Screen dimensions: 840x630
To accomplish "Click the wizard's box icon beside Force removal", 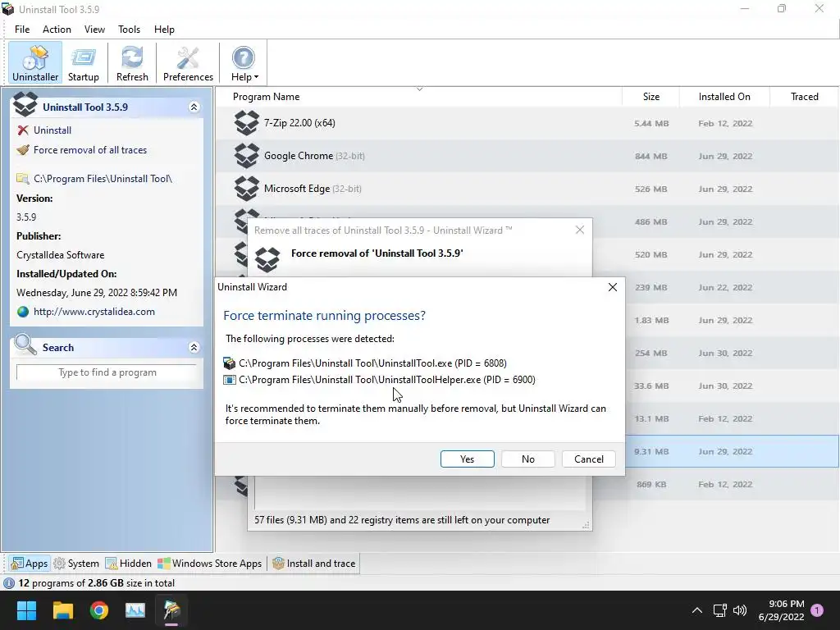I will (x=267, y=258).
